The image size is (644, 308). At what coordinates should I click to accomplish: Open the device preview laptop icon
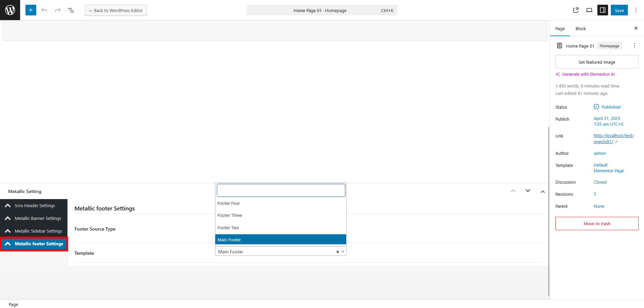pos(589,10)
